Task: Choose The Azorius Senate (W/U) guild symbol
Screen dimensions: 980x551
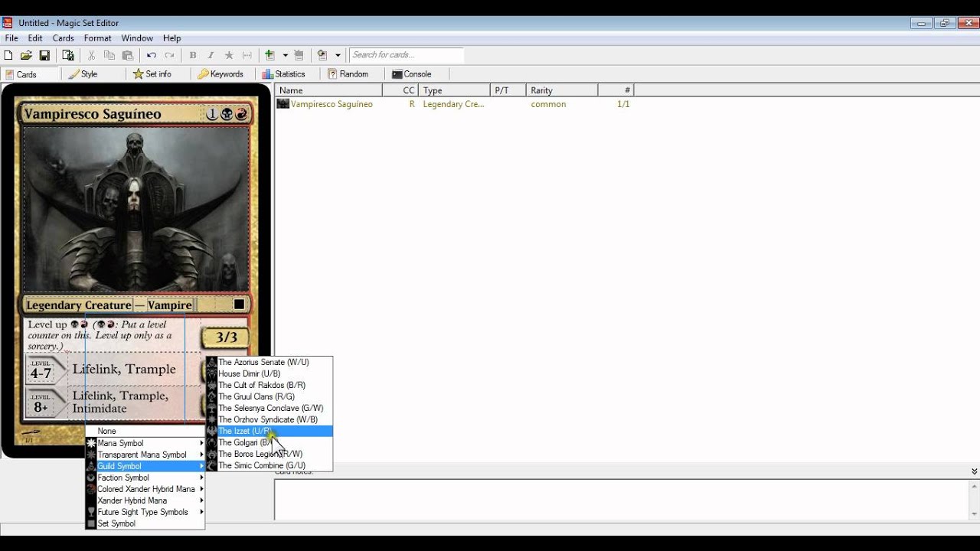Action: coord(269,362)
